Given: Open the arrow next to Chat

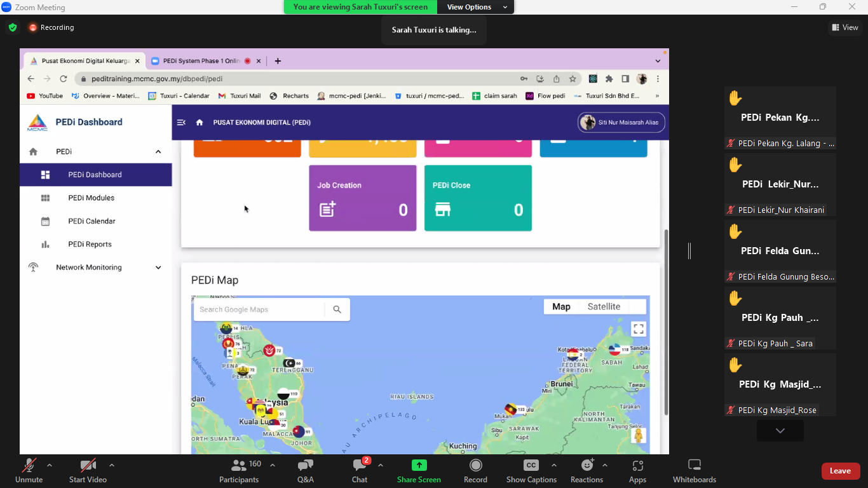Looking at the screenshot, I should (x=381, y=465).
